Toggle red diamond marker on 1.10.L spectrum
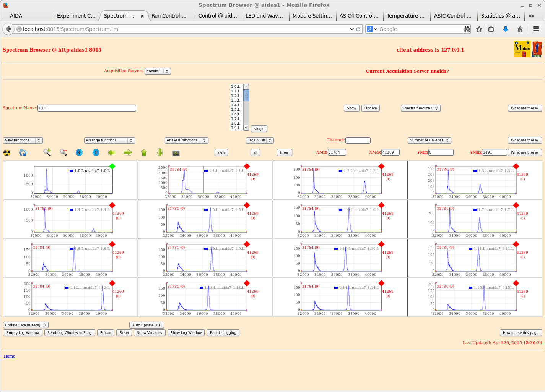545x392 pixels. point(381,244)
